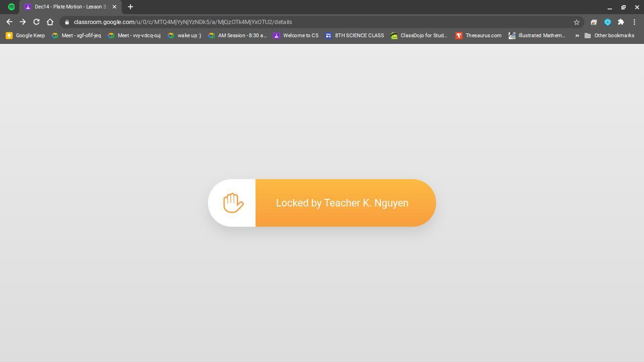Go forward to the next page

point(23,22)
